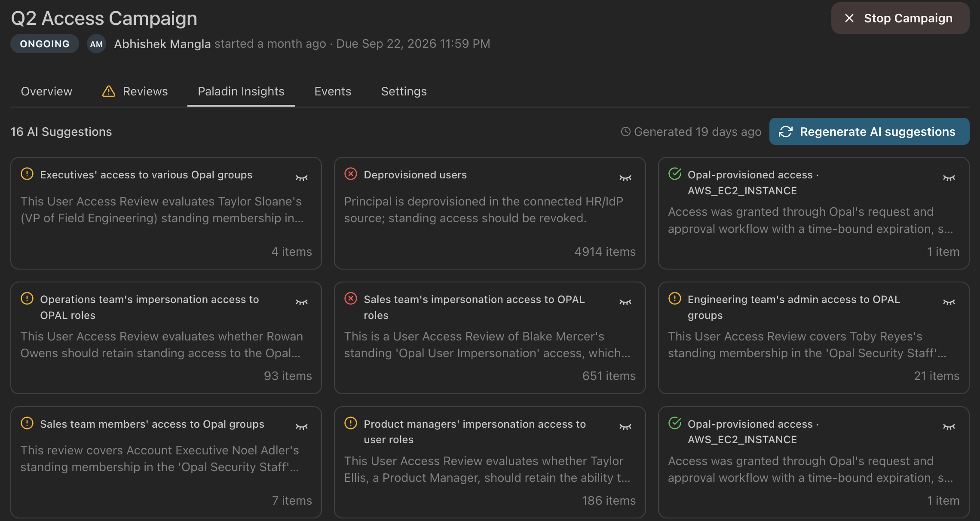Open the 21 items Engineering team card
980x521 pixels.
coord(814,338)
